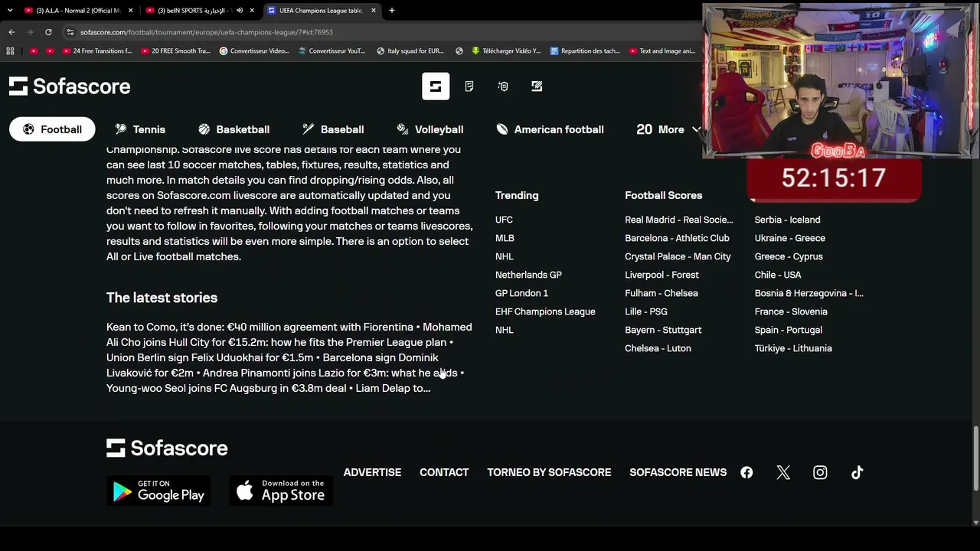Image resolution: width=980 pixels, height=551 pixels.
Task: Open the GP London 1 trending link
Action: point(521,293)
